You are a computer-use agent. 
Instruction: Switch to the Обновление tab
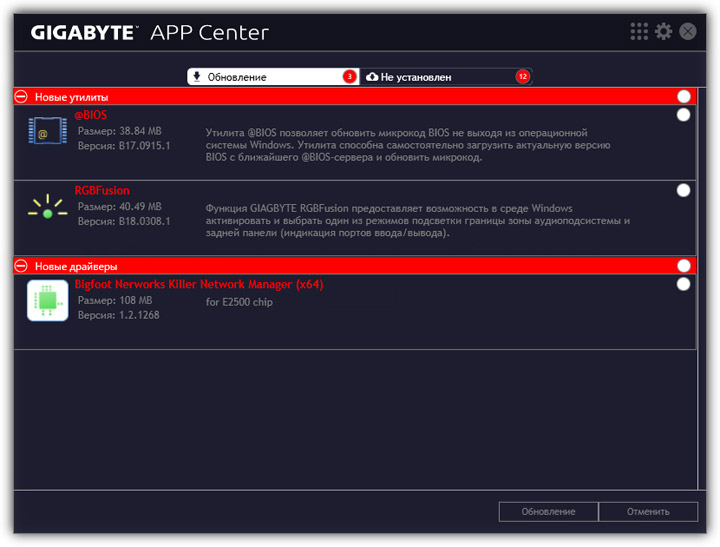[x=265, y=77]
